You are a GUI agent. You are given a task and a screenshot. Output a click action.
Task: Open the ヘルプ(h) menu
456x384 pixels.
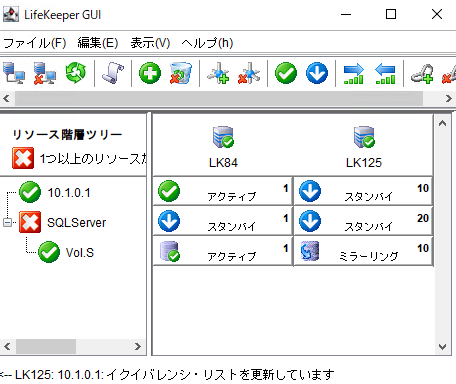click(207, 43)
